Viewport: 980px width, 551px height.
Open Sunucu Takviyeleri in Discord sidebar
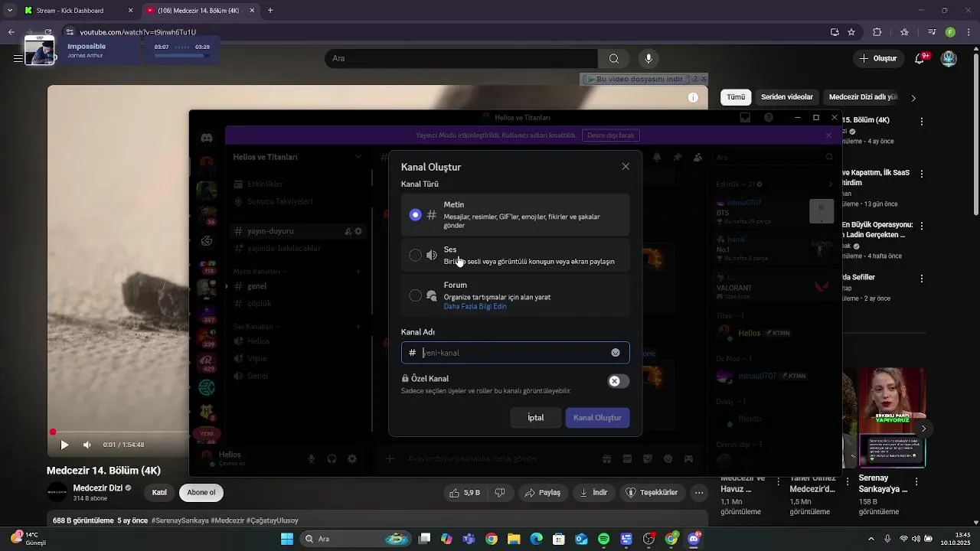pyautogui.click(x=279, y=202)
